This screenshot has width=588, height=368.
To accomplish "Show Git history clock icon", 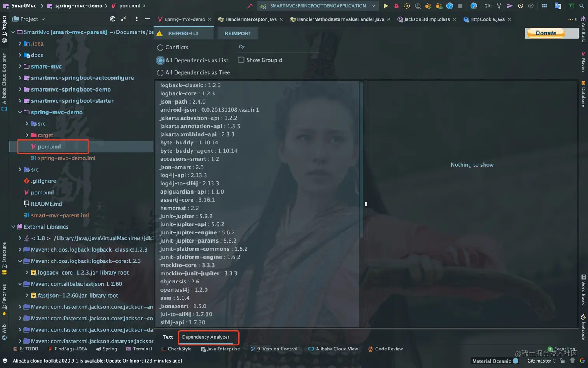I will pos(520,6).
